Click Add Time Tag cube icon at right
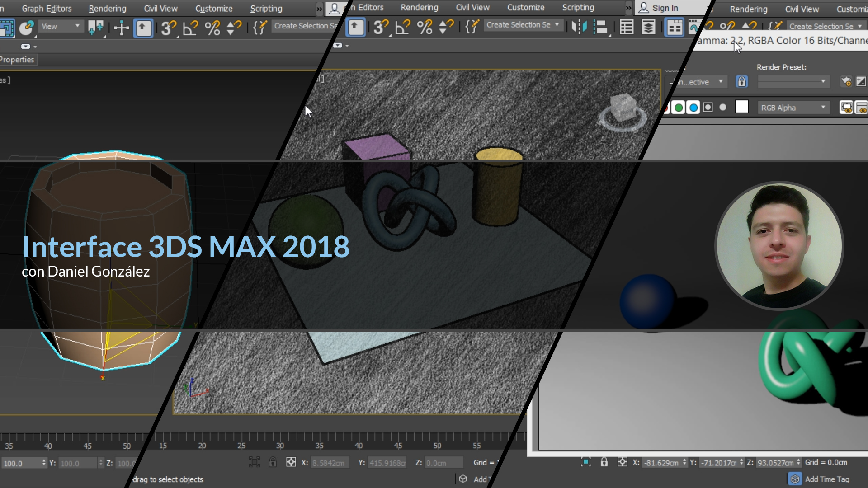 click(x=795, y=479)
